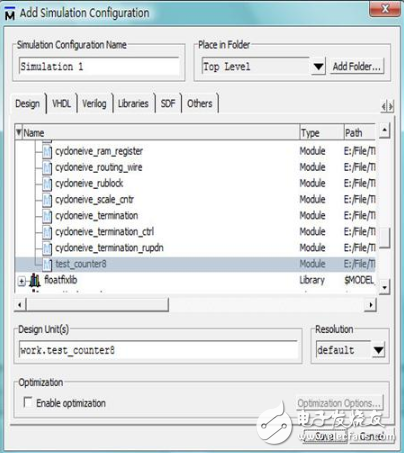Switch to the Libraries tab
Viewport: 404px width, 453px height.
(x=133, y=103)
